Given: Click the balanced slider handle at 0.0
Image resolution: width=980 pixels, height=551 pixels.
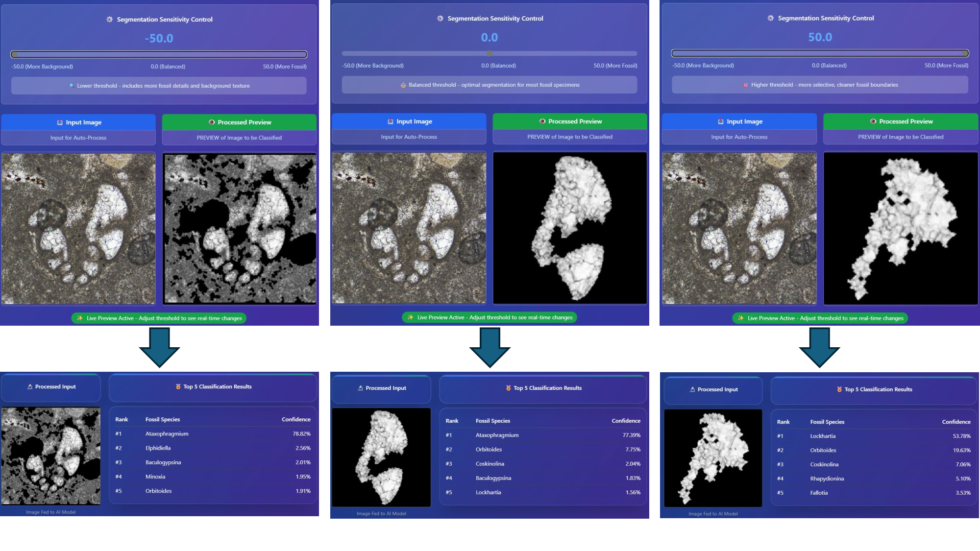Looking at the screenshot, I should coord(489,54).
